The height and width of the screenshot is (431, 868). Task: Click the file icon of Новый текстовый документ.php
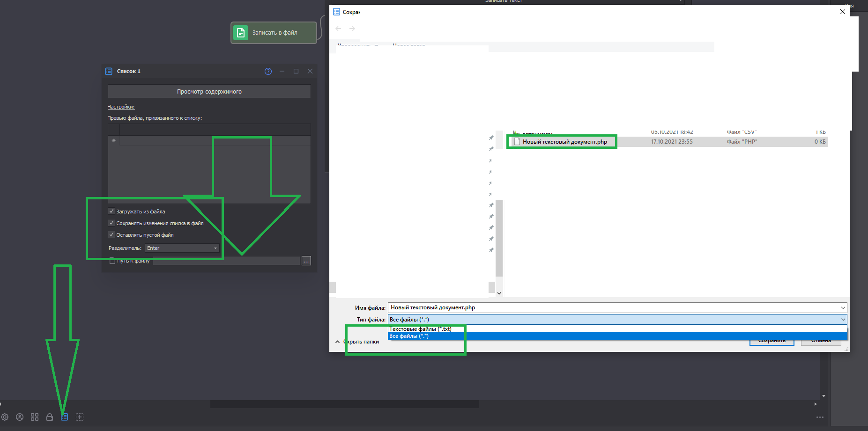tap(517, 142)
